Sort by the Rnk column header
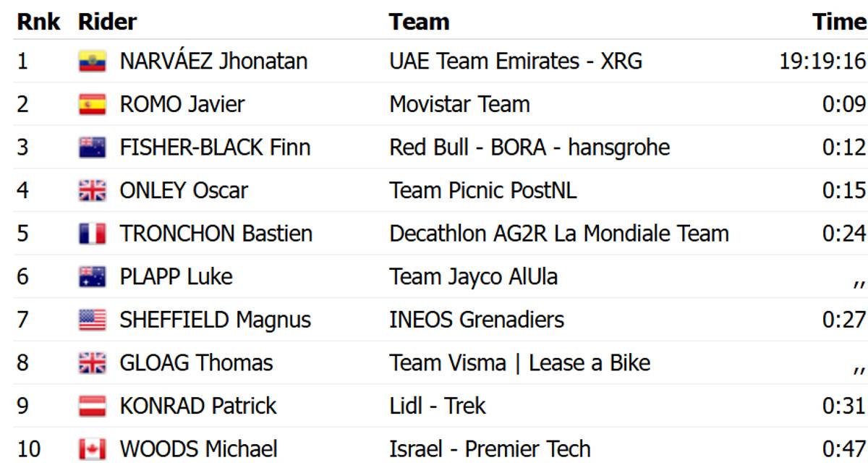This screenshot has height=468, width=868. pos(39,22)
